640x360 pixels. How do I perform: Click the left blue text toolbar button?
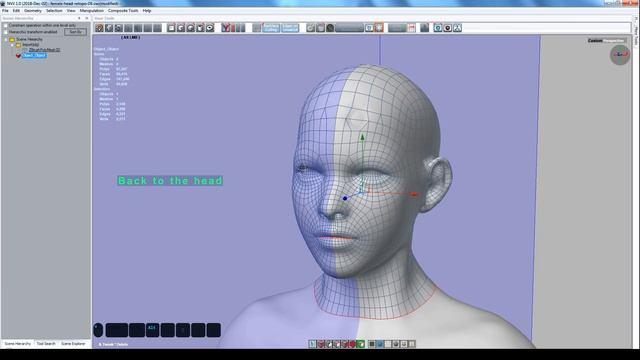(271, 28)
